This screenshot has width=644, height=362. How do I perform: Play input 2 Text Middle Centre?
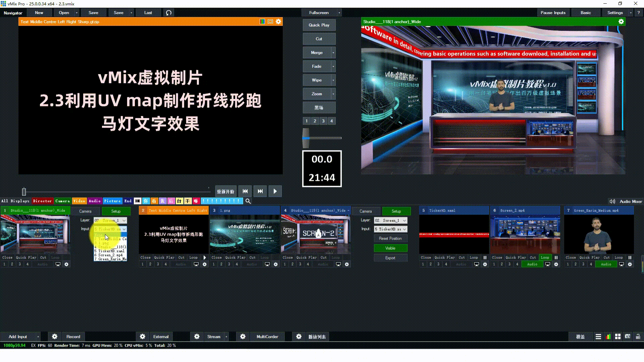click(205, 258)
